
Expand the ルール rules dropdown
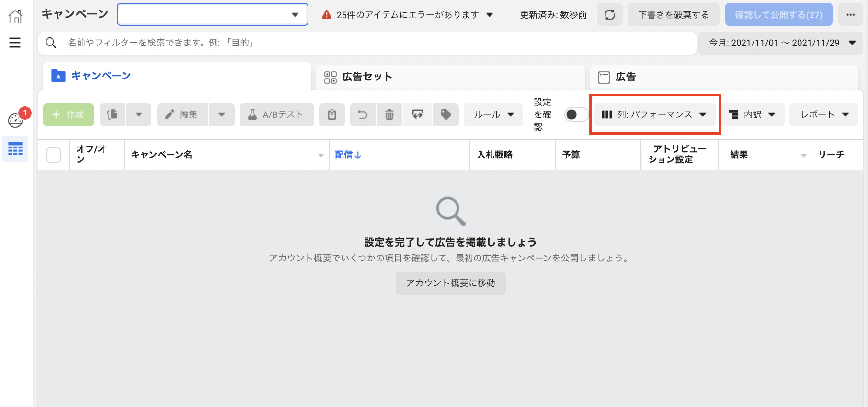(493, 115)
